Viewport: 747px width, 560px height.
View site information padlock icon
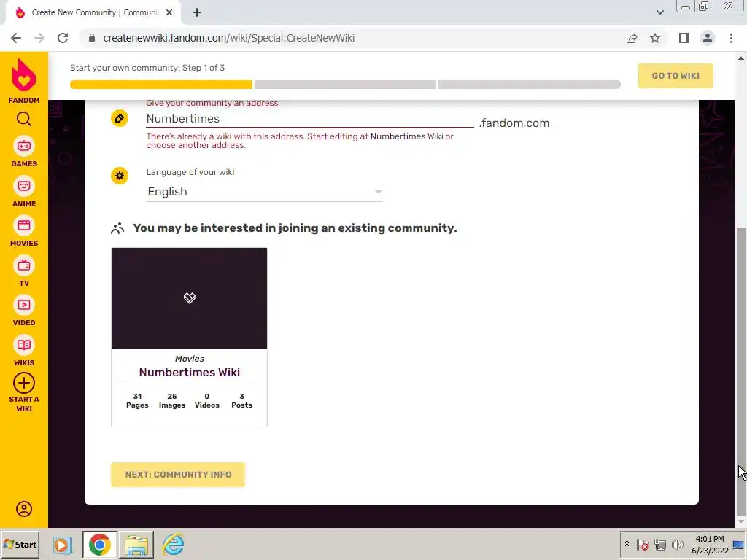[92, 38]
